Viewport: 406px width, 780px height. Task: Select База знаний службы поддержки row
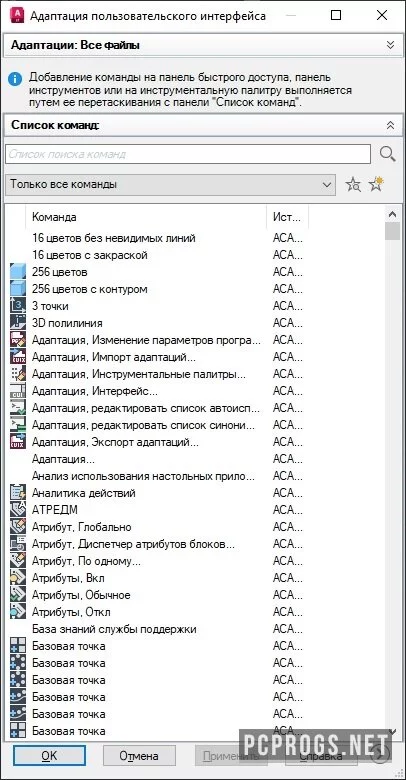(114, 629)
